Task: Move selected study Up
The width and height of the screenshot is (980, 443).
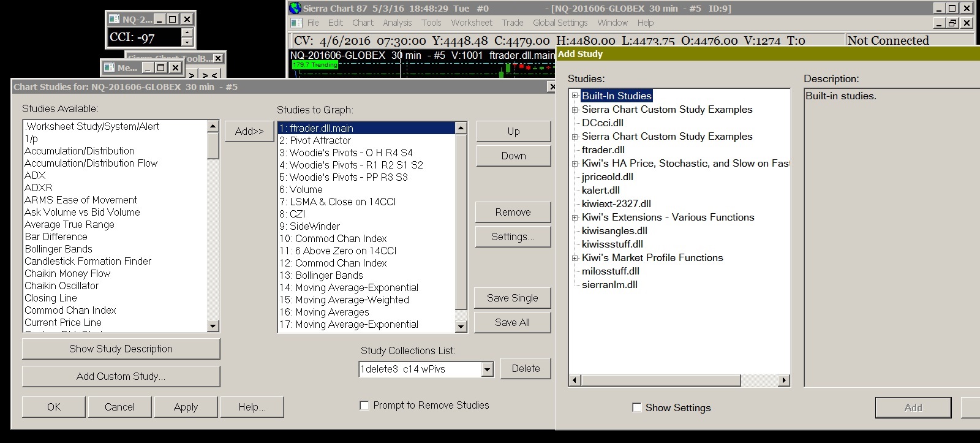Action: [x=513, y=131]
